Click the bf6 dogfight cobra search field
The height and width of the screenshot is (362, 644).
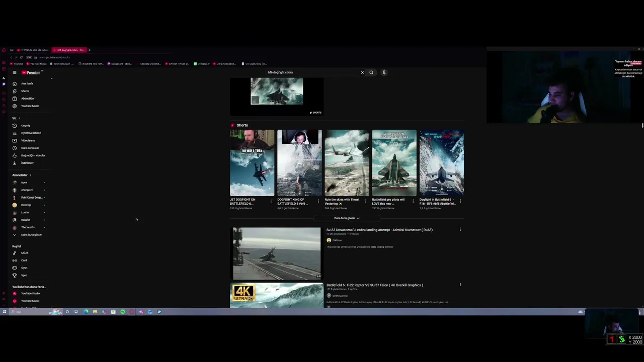pos(312,72)
